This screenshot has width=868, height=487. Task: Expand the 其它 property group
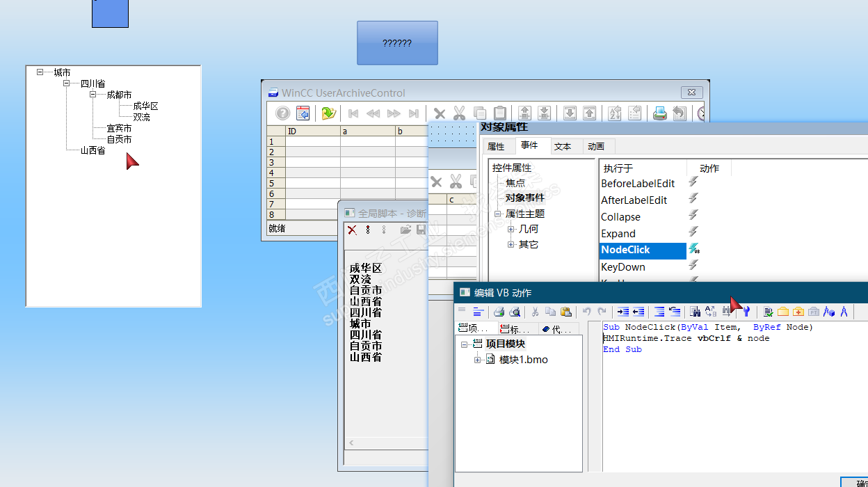pos(511,244)
